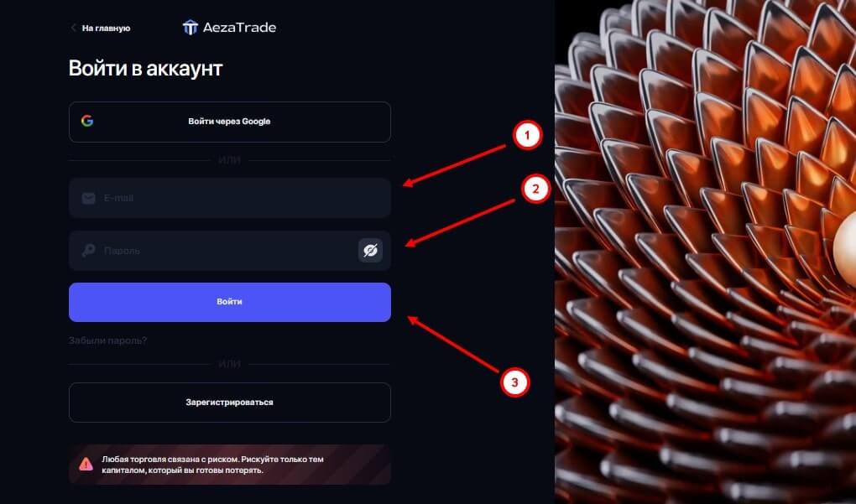Click the red warning triangle icon

click(86, 465)
